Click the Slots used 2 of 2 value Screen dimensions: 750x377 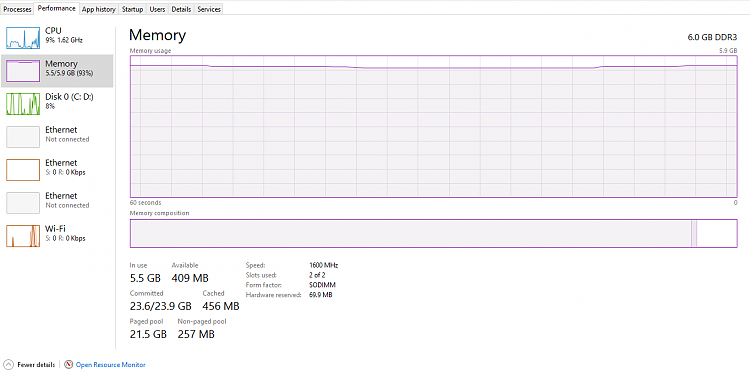coord(317,275)
